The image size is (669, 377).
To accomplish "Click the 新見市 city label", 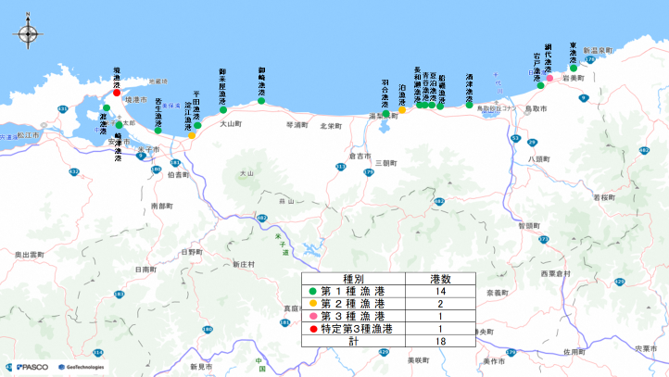I will (x=201, y=366).
